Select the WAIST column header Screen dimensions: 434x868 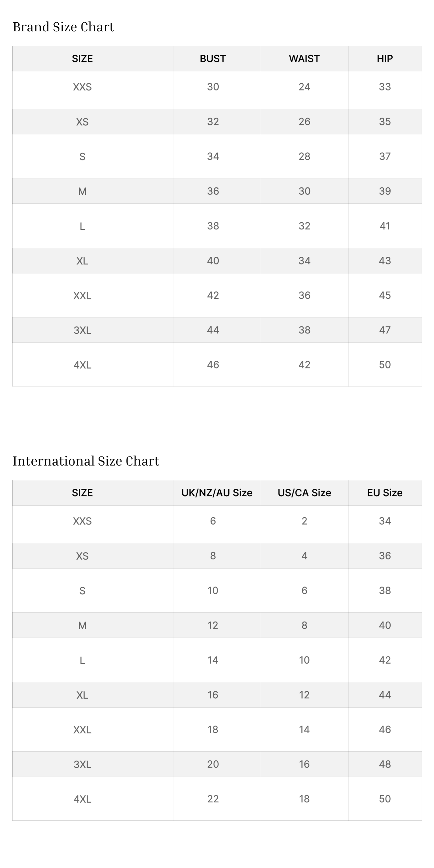304,59
